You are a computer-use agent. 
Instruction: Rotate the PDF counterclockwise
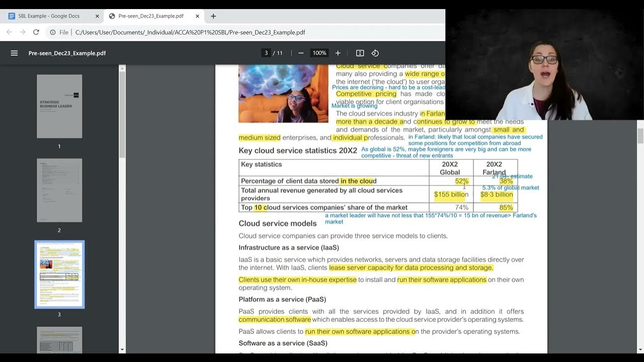tap(375, 53)
